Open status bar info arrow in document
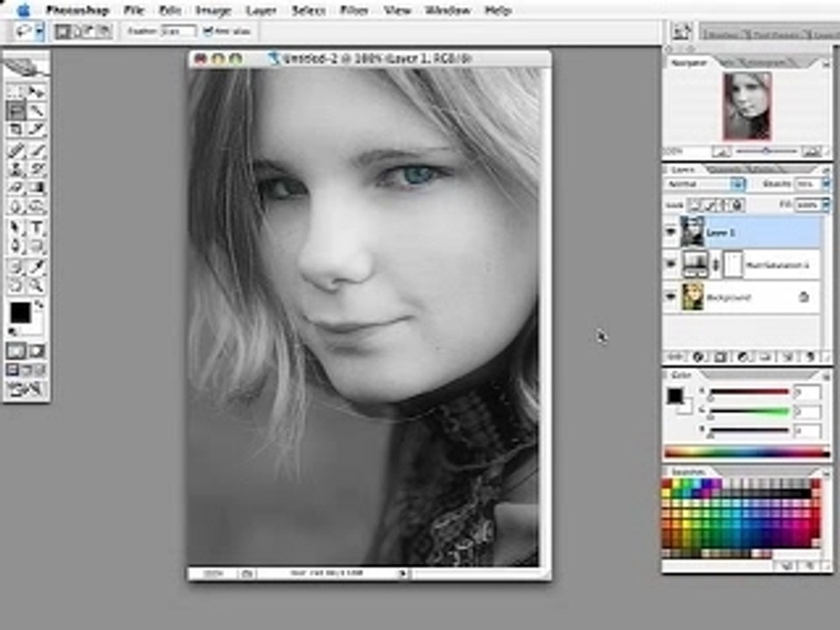 click(x=402, y=573)
